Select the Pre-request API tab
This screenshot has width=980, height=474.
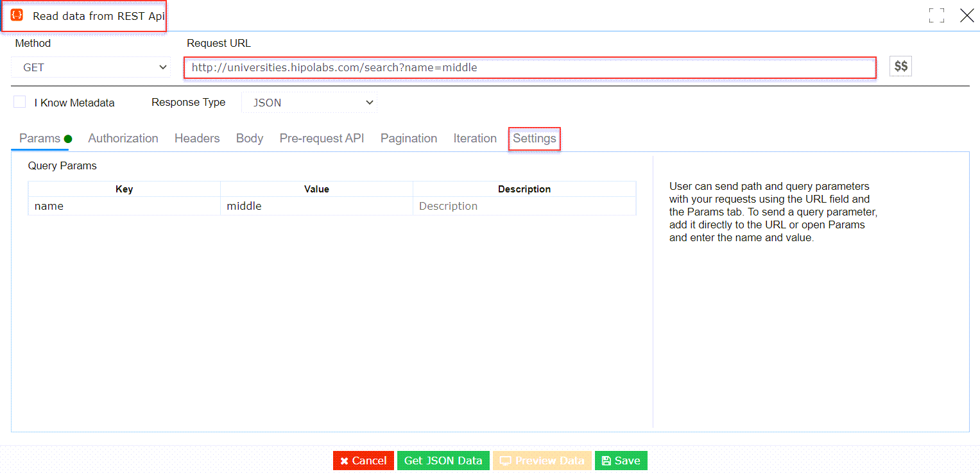[322, 139]
